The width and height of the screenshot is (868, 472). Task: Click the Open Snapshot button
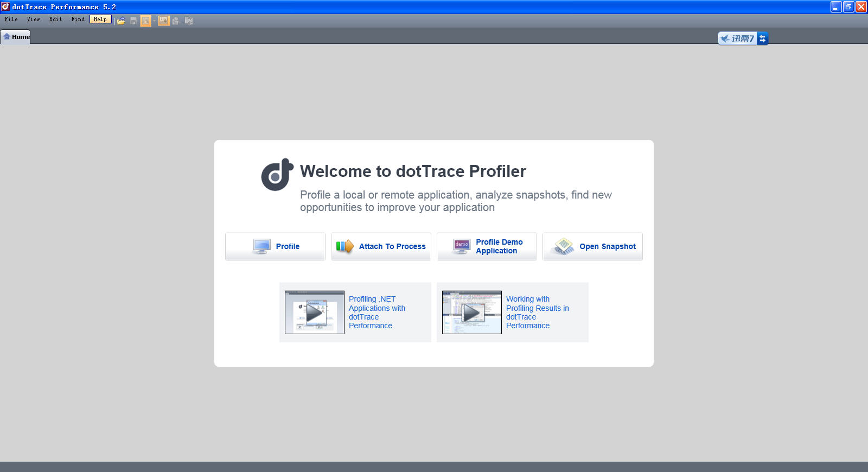[x=592, y=246]
